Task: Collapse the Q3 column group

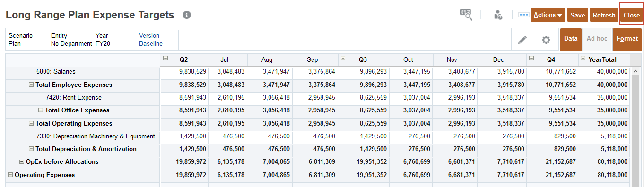Action: (343, 59)
